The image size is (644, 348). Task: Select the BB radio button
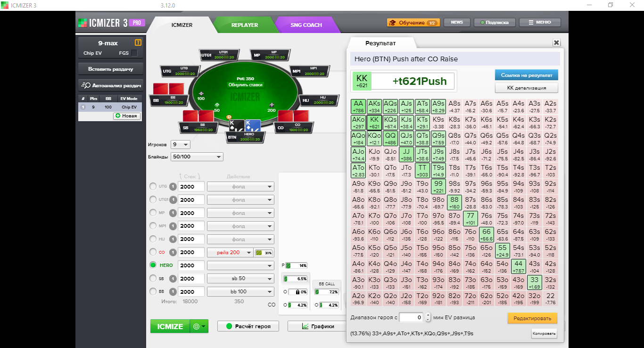pos(153,291)
